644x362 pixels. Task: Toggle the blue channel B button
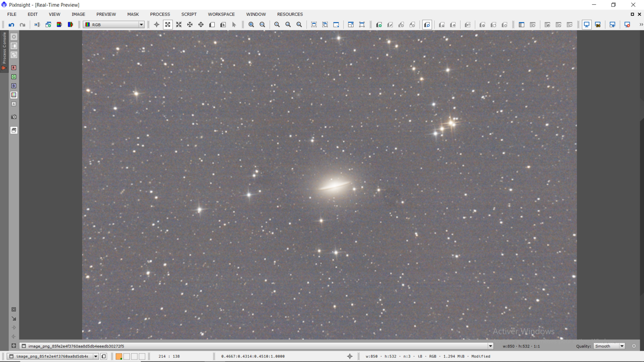pos(14,86)
